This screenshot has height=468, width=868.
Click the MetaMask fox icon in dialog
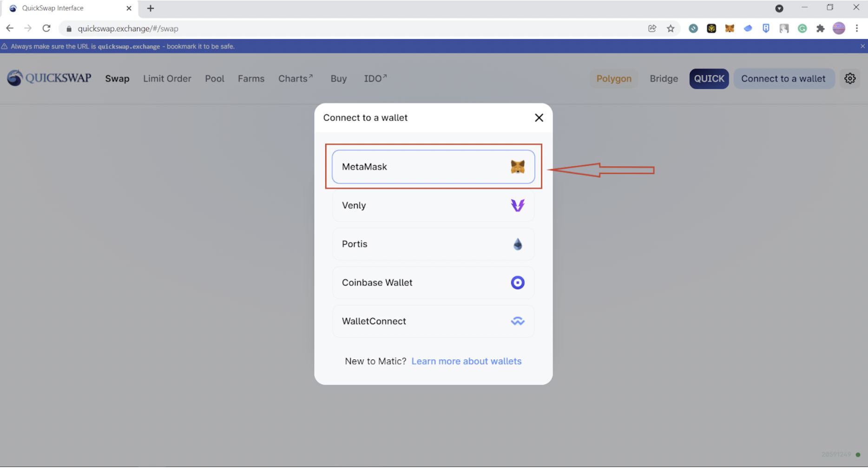tap(518, 167)
